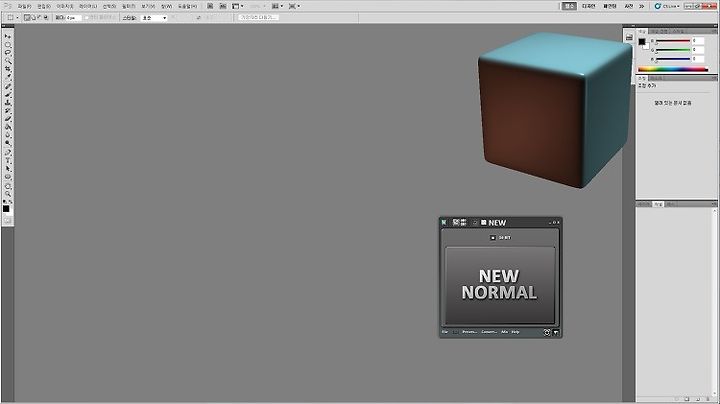Click the delete trash icon in the bottom panel
This screenshot has height=404, width=720.
click(x=708, y=398)
